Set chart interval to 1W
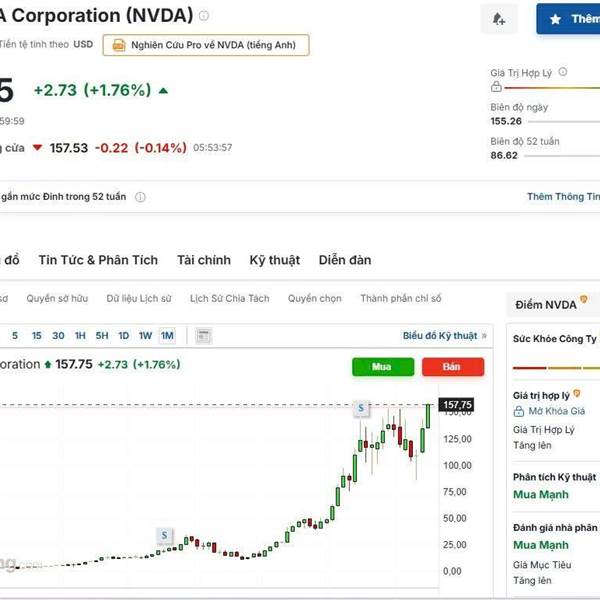Image resolution: width=600 pixels, height=600 pixels. [145, 336]
